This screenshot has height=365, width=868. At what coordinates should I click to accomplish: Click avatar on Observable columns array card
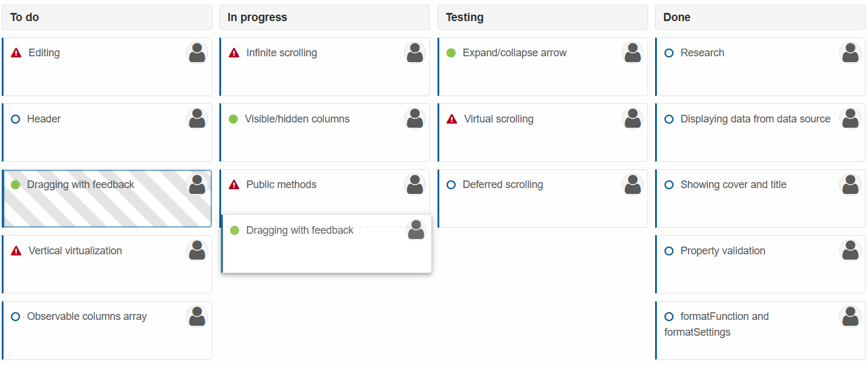[x=197, y=316]
